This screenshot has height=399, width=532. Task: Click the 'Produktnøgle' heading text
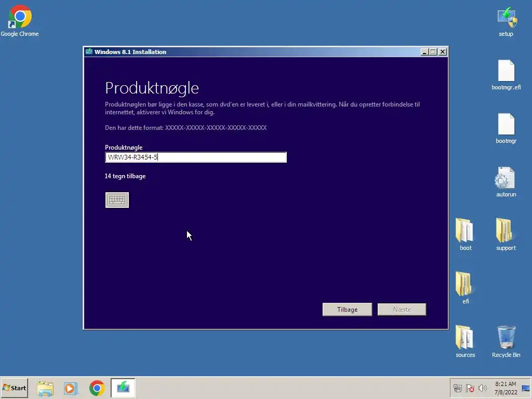click(152, 88)
